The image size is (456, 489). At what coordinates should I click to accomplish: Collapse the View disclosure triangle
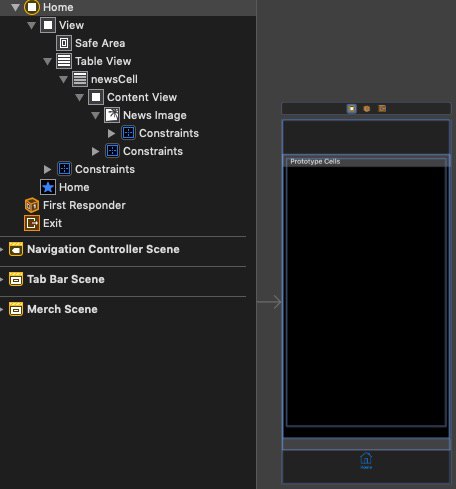click(31, 25)
